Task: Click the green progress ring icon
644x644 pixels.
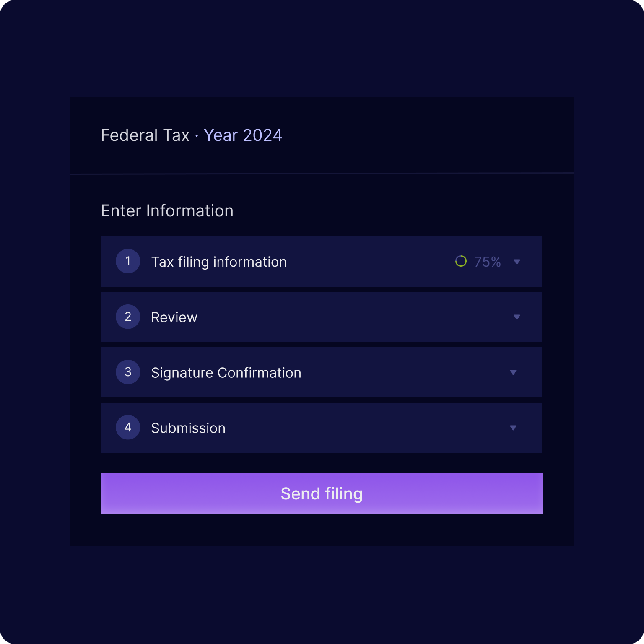Action: [x=461, y=261]
